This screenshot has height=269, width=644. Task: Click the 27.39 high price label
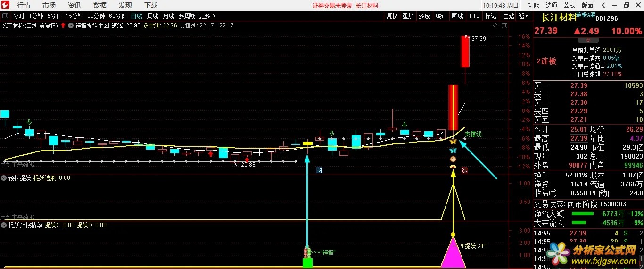(479, 38)
